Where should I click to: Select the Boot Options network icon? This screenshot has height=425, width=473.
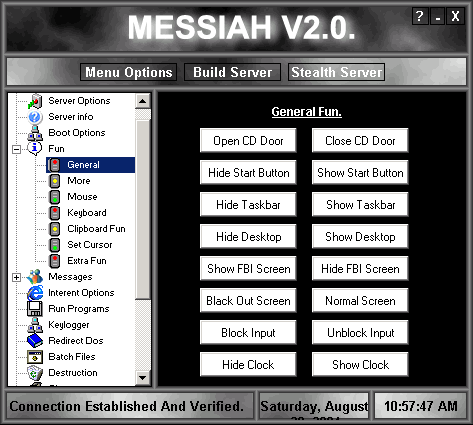[x=35, y=133]
